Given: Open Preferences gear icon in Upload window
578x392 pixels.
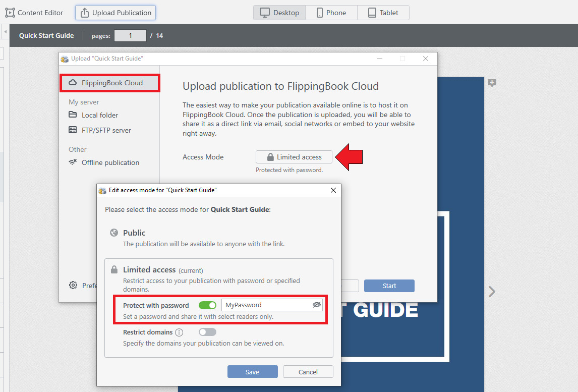Looking at the screenshot, I should [x=73, y=285].
